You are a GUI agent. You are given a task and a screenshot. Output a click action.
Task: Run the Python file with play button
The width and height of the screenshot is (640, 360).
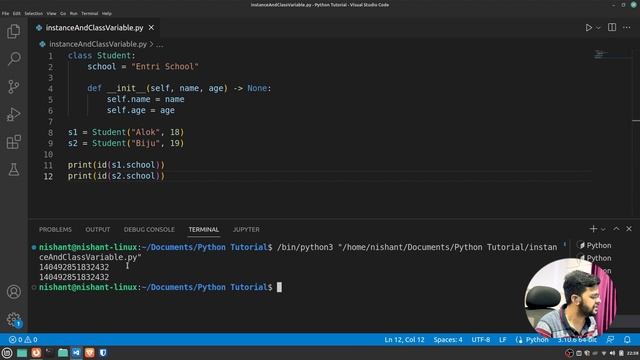tap(588, 27)
